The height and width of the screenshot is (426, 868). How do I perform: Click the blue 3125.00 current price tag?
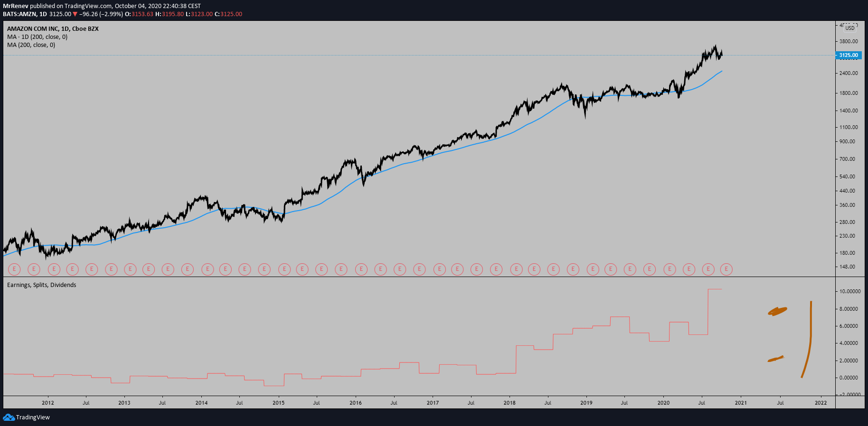pyautogui.click(x=849, y=56)
